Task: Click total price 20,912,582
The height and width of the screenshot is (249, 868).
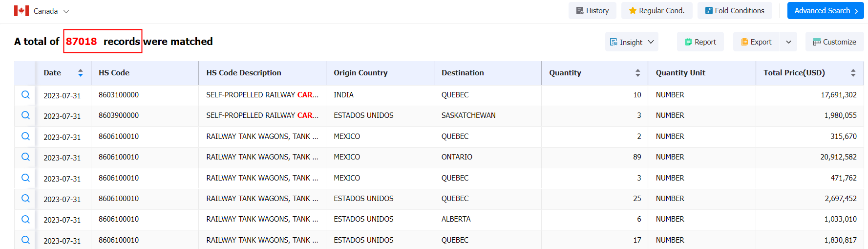Action: (838, 157)
